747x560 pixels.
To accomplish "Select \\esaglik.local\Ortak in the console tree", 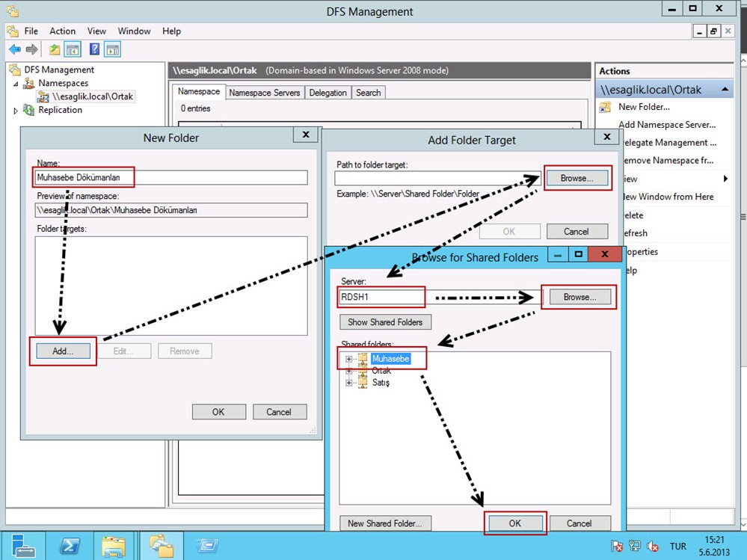I will [x=93, y=96].
